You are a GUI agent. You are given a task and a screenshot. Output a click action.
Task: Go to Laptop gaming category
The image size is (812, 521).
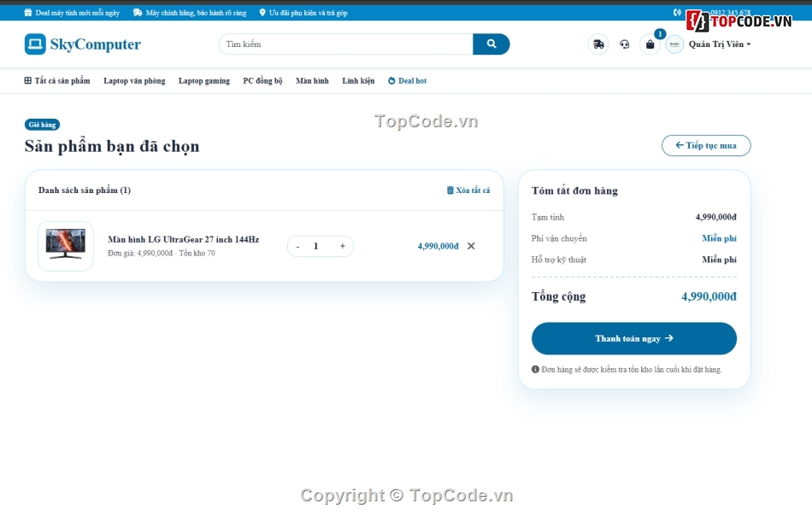point(204,80)
